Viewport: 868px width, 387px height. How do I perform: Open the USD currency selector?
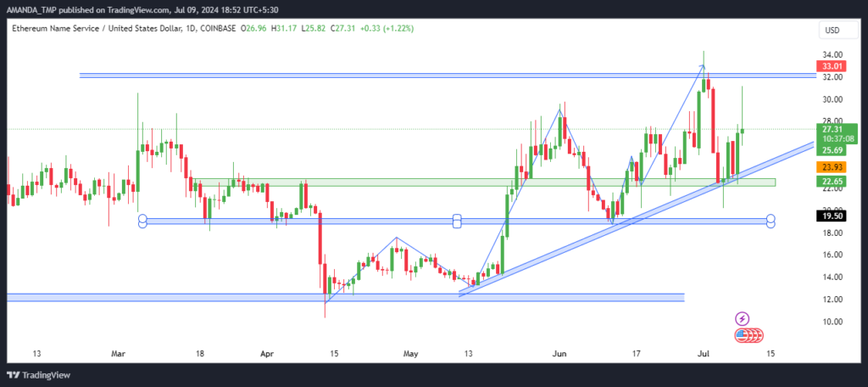pyautogui.click(x=832, y=31)
